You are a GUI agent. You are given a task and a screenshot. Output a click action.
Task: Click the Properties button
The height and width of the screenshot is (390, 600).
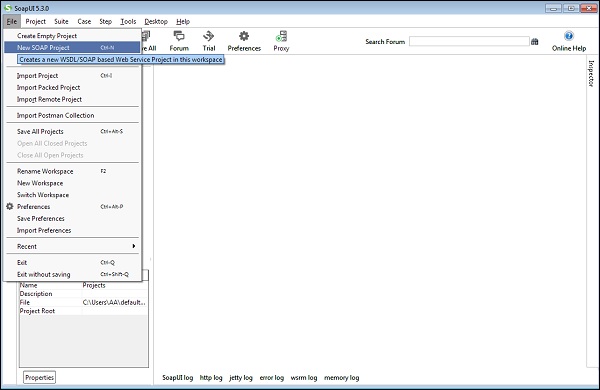tap(39, 377)
